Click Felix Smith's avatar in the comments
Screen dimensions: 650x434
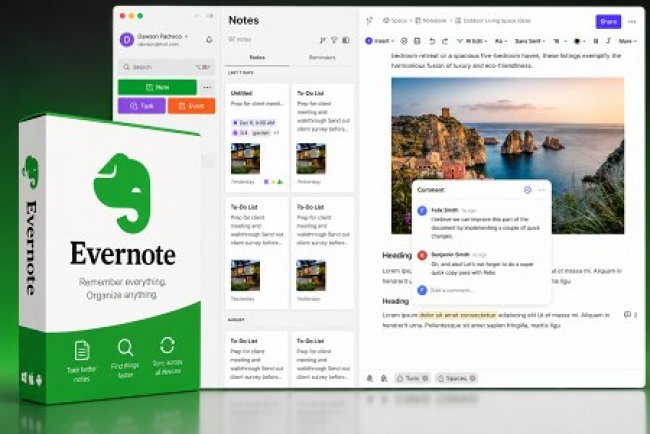click(422, 211)
